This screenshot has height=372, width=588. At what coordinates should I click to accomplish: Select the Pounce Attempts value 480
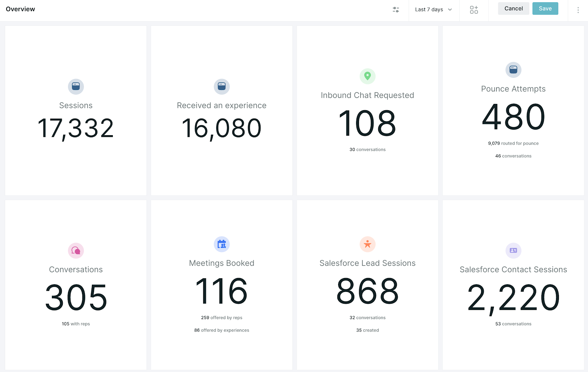(513, 117)
